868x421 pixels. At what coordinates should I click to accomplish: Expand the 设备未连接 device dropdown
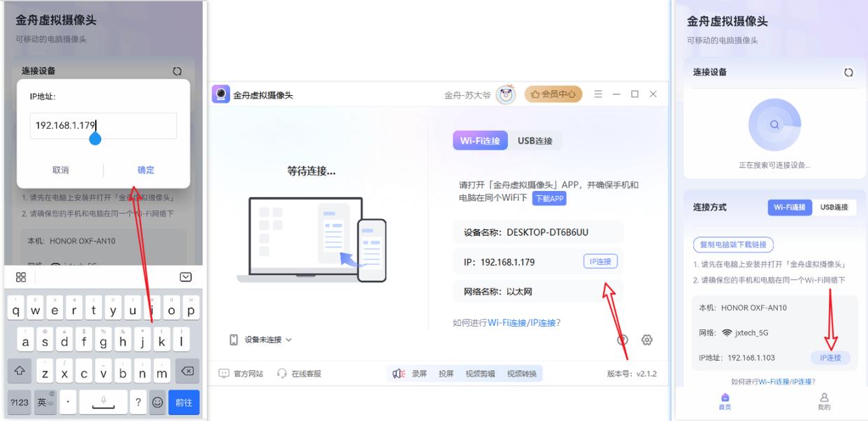[x=261, y=340]
